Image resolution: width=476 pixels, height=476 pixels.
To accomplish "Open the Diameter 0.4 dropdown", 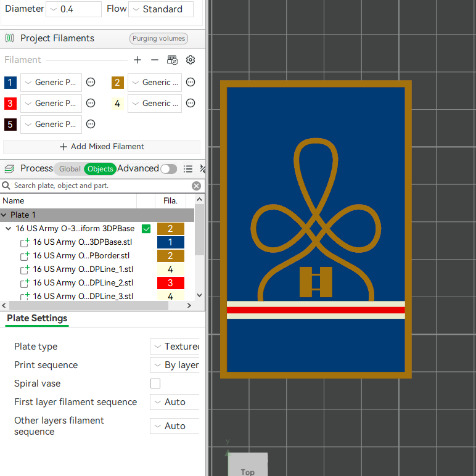I will (x=74, y=9).
